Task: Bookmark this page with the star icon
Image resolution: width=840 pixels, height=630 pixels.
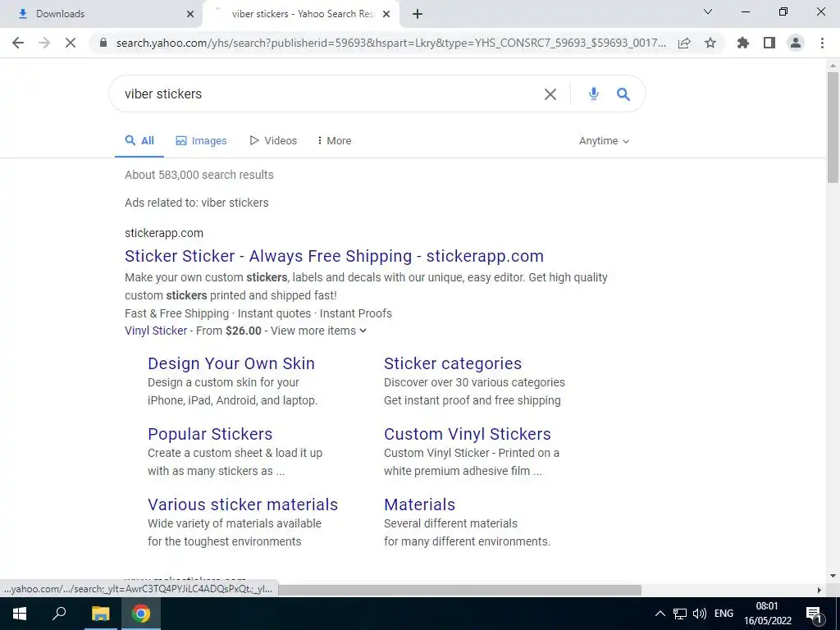Action: (710, 43)
